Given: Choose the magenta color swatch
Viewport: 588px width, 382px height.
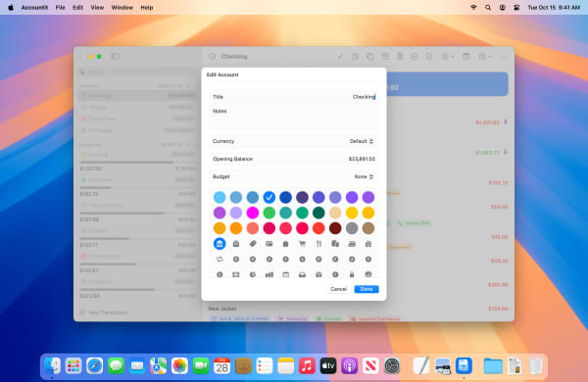Looking at the screenshot, I should click(x=253, y=213).
